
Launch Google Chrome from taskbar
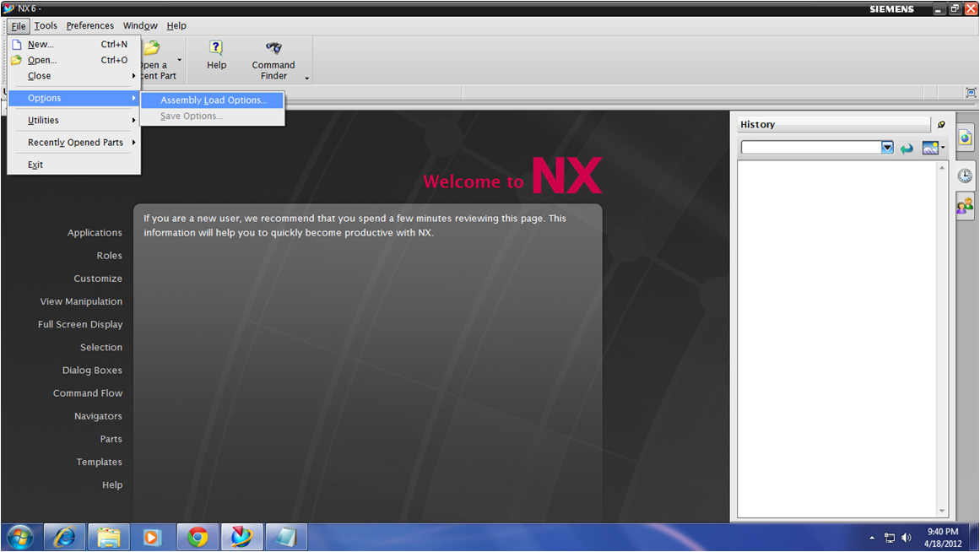[198, 538]
